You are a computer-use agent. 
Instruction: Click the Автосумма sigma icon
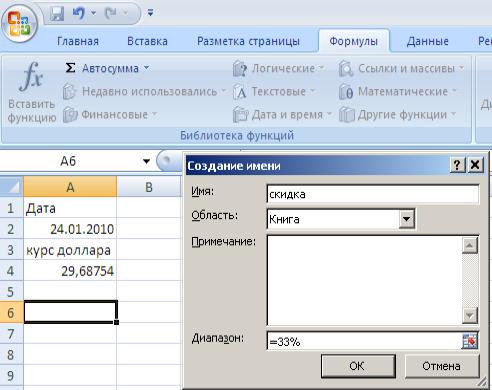click(70, 68)
